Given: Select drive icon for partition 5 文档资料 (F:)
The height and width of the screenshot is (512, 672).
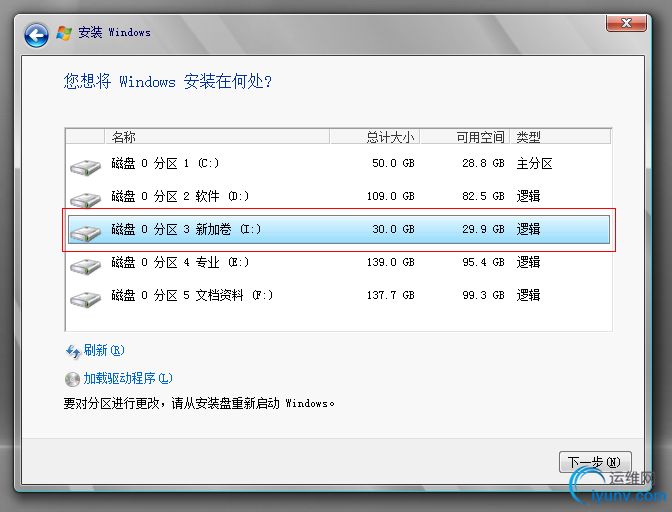Looking at the screenshot, I should (x=85, y=299).
